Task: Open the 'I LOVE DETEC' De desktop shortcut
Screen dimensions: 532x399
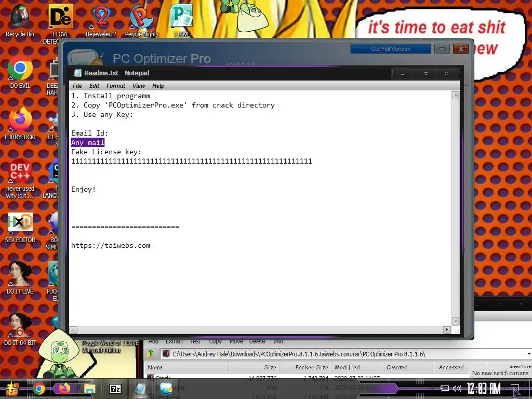Action: (60, 24)
